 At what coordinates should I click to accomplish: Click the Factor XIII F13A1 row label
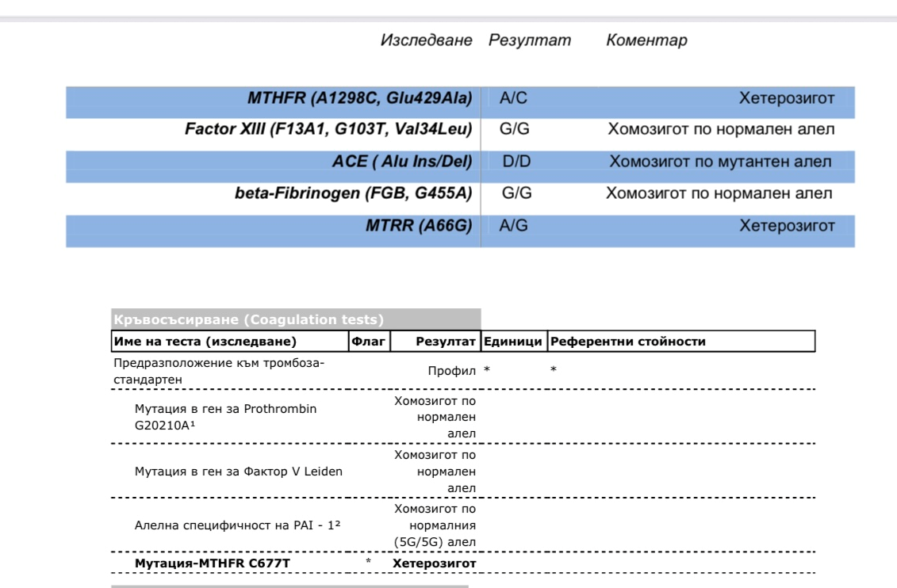(x=328, y=130)
